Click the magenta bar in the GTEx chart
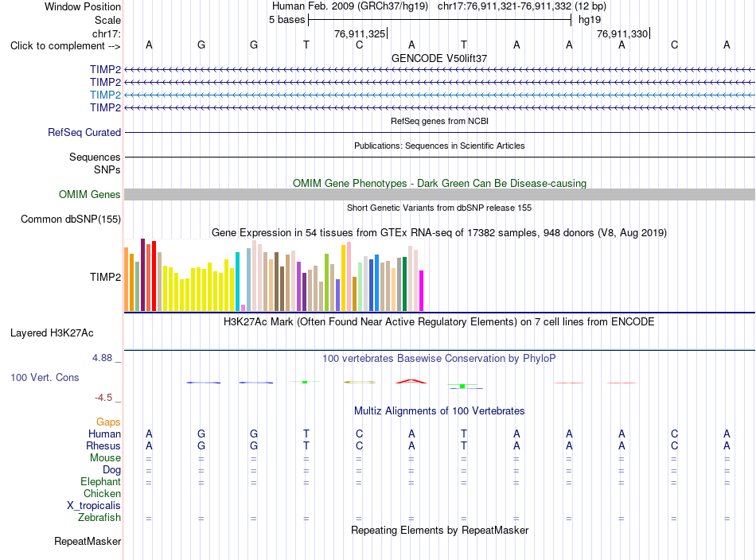 422,290
